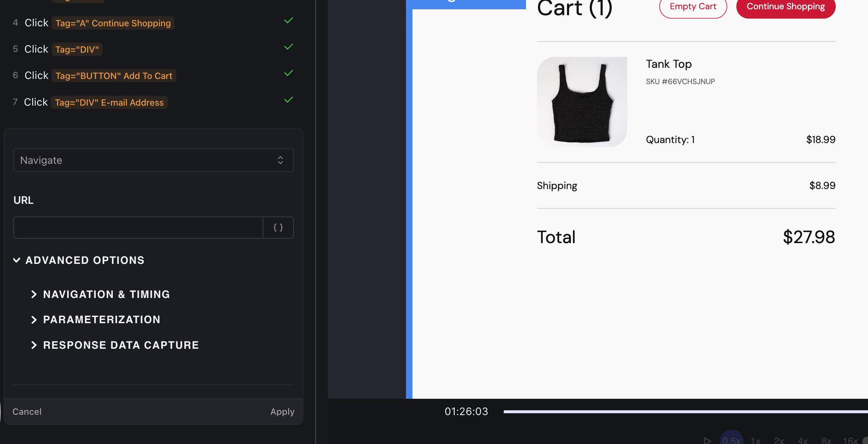Viewport: 868px width, 444px height.
Task: Select the 1x playback speed
Action: click(755, 440)
